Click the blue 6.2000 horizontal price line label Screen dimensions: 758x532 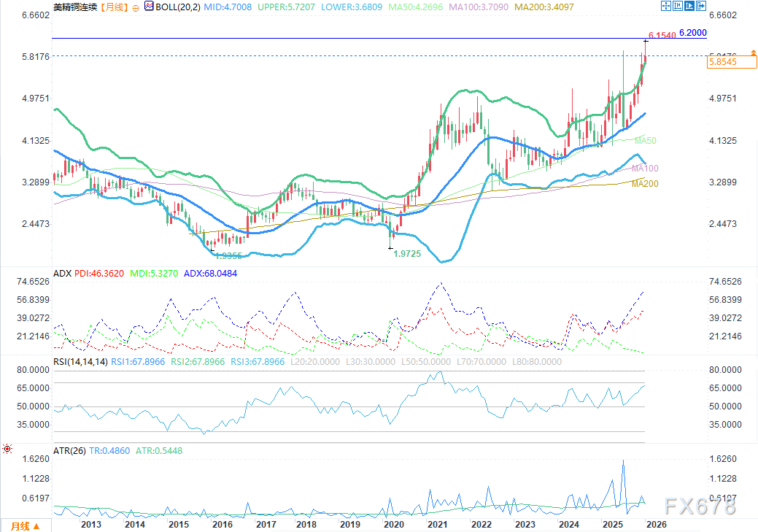pyautogui.click(x=692, y=33)
